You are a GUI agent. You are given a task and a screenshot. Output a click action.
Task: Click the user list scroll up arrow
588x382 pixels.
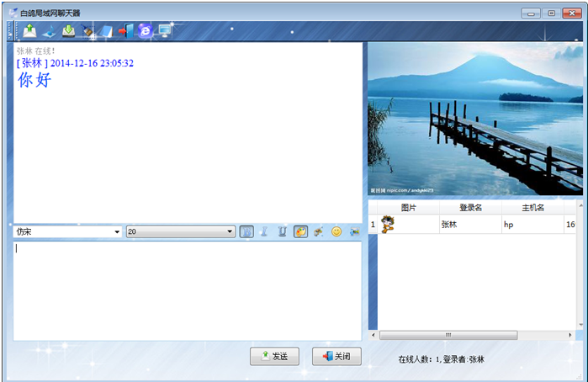[580, 205]
